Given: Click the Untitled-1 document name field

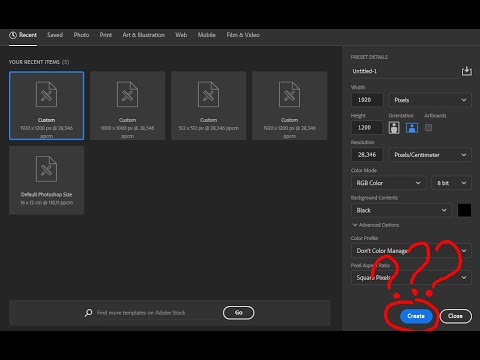Looking at the screenshot, I should 405,71.
